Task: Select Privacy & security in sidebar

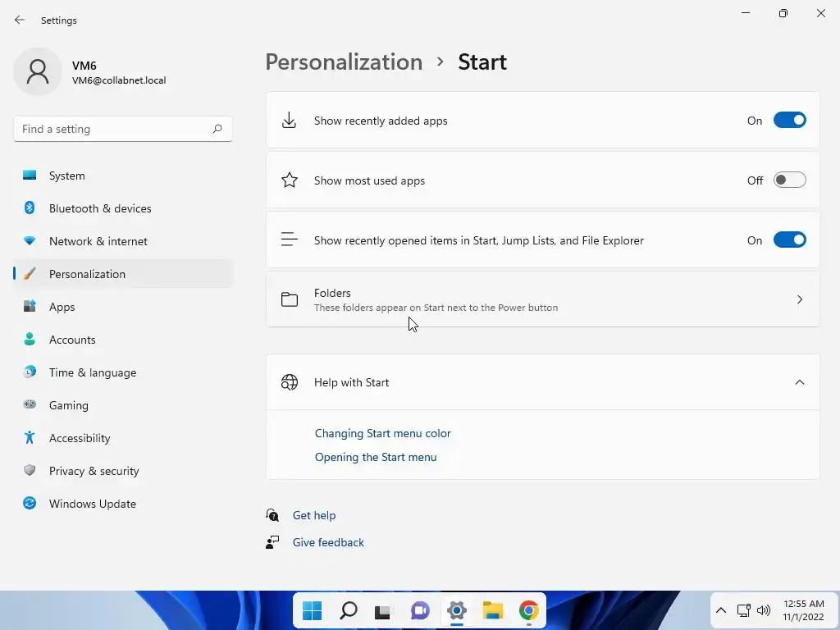Action: (123, 471)
